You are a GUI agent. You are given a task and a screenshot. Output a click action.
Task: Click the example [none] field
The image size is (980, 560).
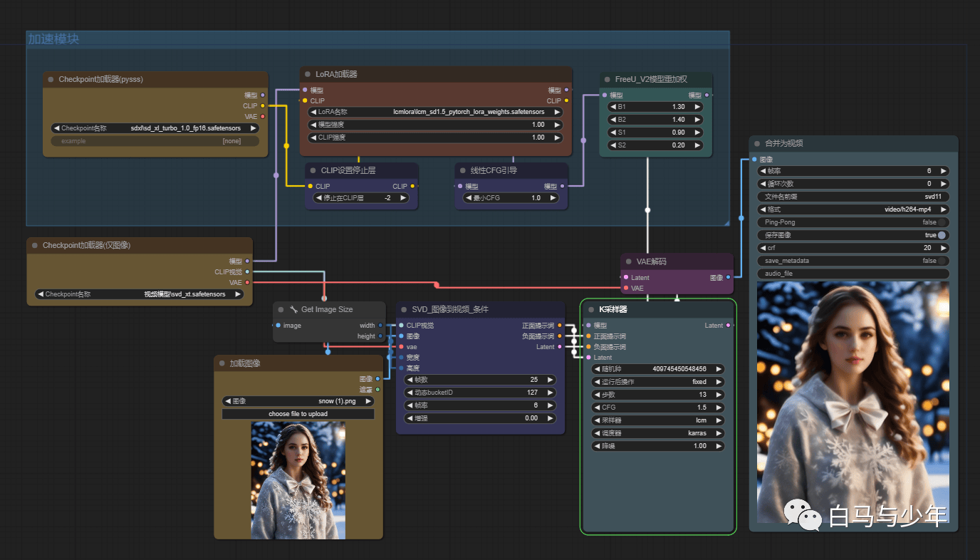(155, 141)
